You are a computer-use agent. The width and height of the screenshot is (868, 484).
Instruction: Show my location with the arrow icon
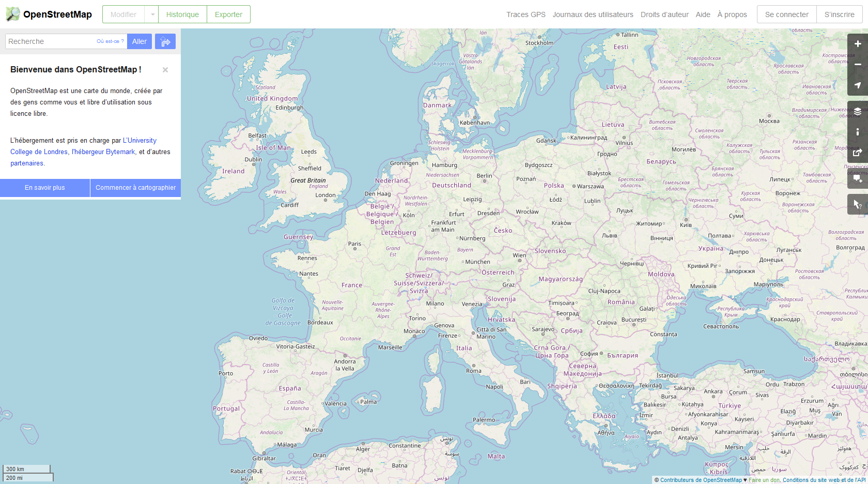857,85
